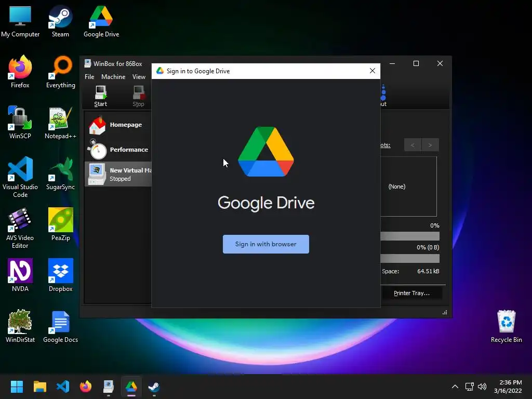Click the network icon in system tray
Image resolution: width=532 pixels, height=399 pixels.
pos(470,387)
